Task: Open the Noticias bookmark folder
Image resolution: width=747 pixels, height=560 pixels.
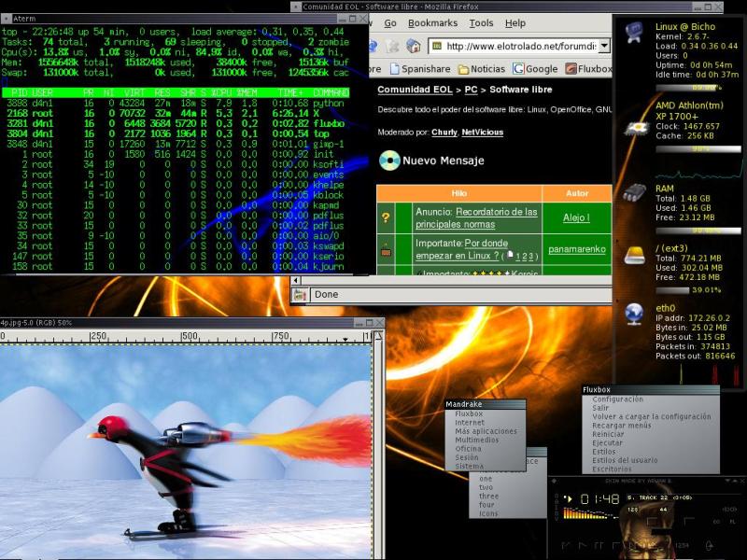Action: pyautogui.click(x=481, y=69)
